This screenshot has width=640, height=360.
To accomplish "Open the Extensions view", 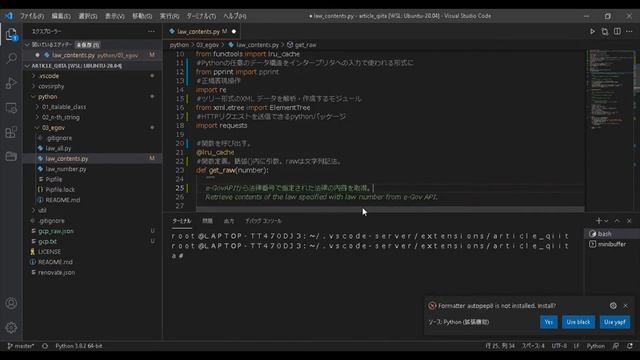I will [x=11, y=132].
